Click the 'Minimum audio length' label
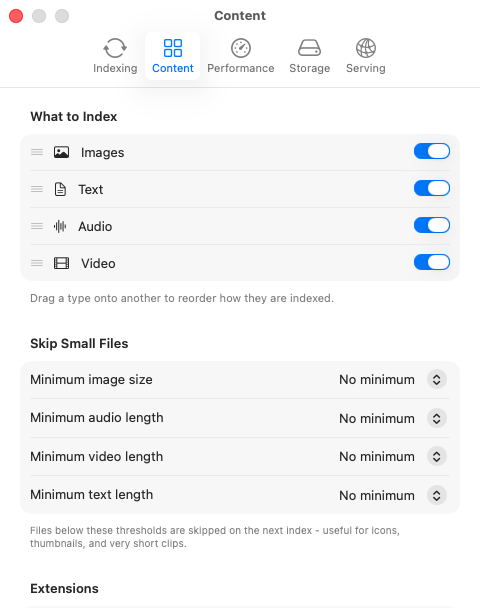The image size is (480, 608). tap(97, 418)
